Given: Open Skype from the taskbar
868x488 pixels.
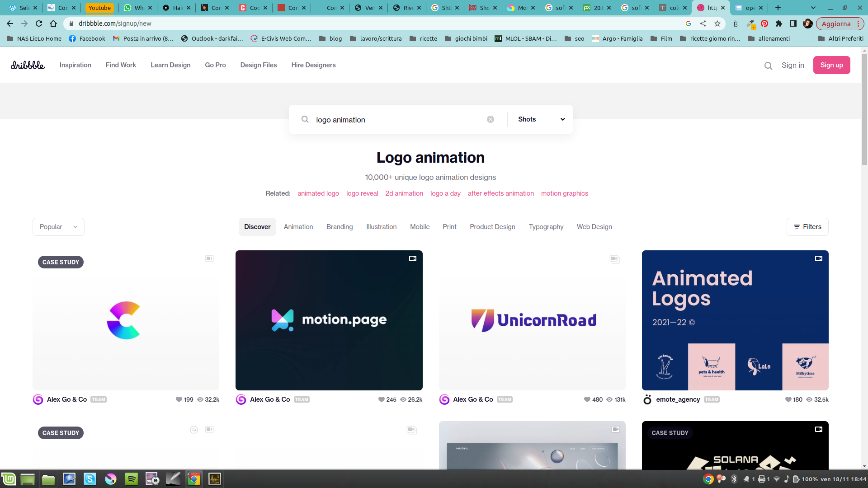Looking at the screenshot, I should coord(90,479).
